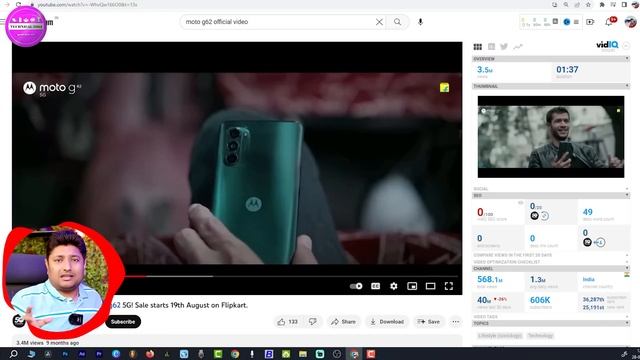This screenshot has height=360, width=640.
Task: Click the 606K subscribers stat
Action: click(x=540, y=300)
